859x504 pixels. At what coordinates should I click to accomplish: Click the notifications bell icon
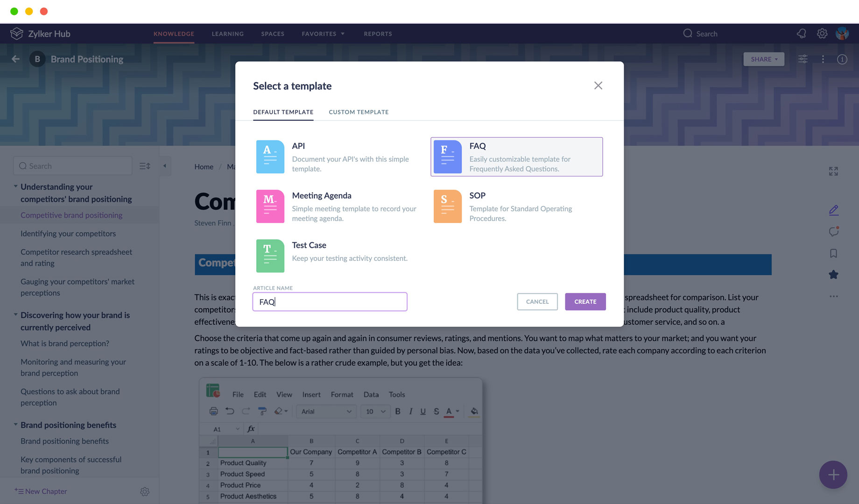[802, 34]
